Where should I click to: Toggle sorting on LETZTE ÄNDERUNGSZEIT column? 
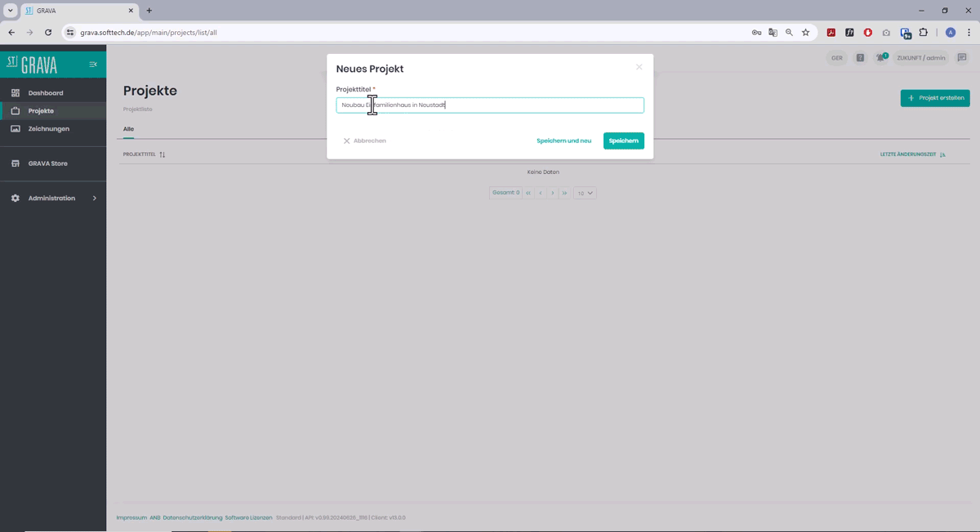pyautogui.click(x=942, y=154)
